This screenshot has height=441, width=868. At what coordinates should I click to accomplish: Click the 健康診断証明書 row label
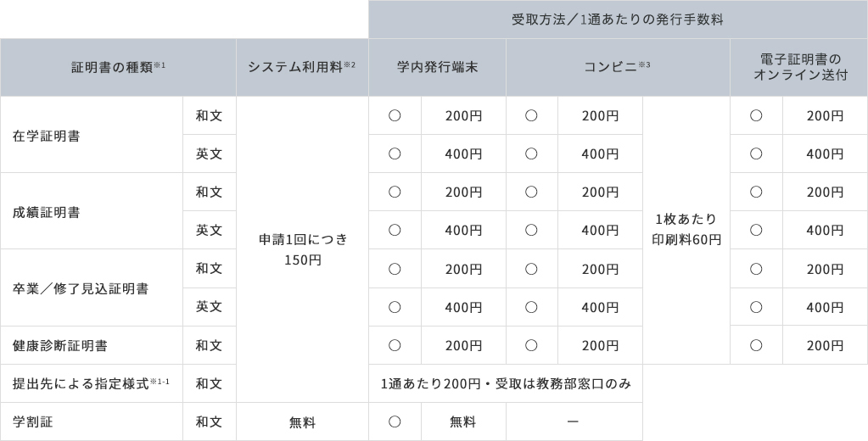[59, 345]
